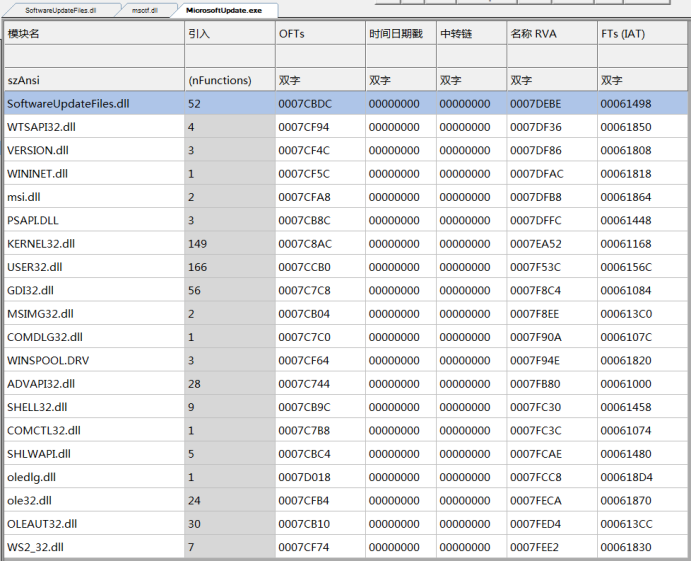Select the ole32.dll module row
Viewport: 692px width, 561px height.
click(x=346, y=501)
